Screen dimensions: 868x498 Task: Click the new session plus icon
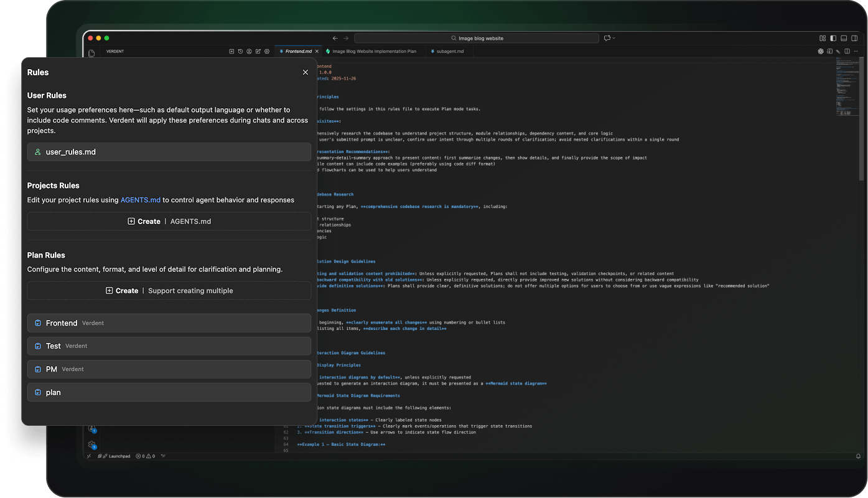[x=231, y=52]
